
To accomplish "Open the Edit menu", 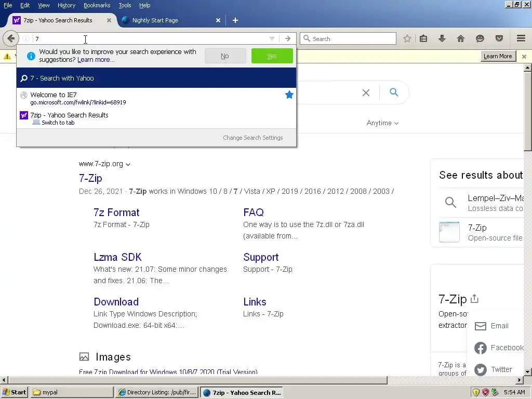I will pyautogui.click(x=25, y=5).
